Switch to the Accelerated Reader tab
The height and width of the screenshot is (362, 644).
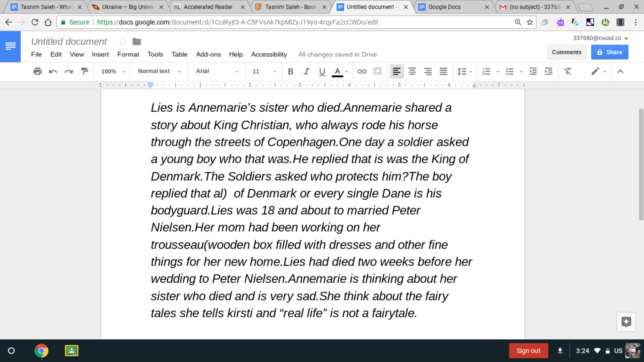208,7
